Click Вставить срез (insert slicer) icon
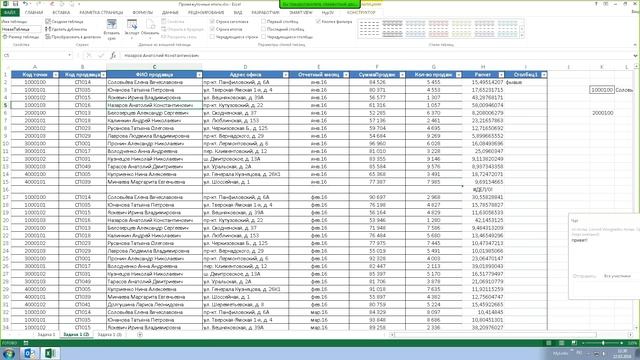The height and width of the screenshot is (360, 640). 111,24
